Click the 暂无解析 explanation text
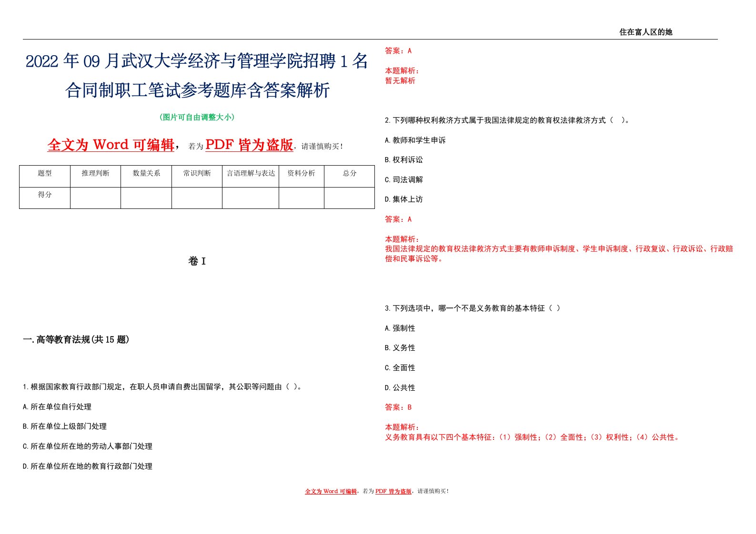Viewport: 756px width, 534px height. (x=400, y=81)
